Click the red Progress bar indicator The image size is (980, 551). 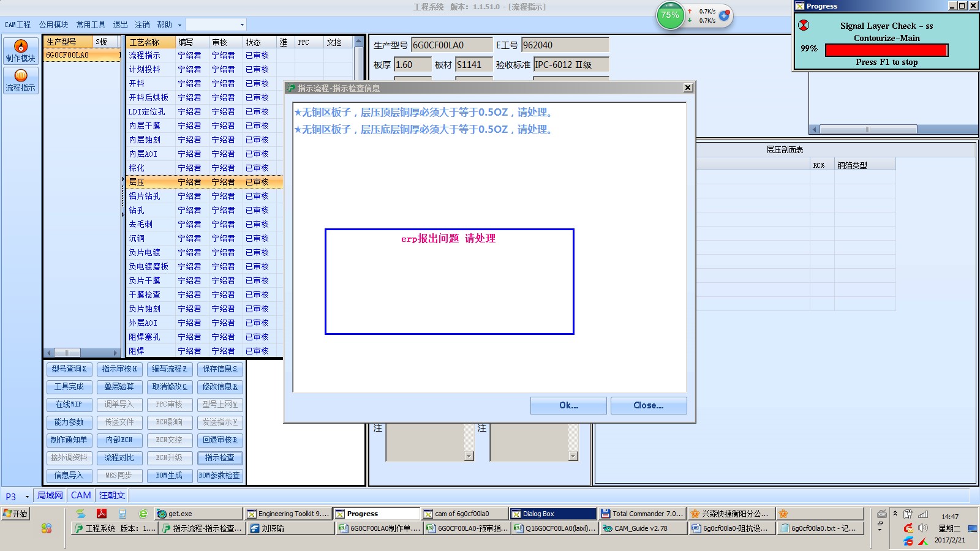(x=886, y=50)
